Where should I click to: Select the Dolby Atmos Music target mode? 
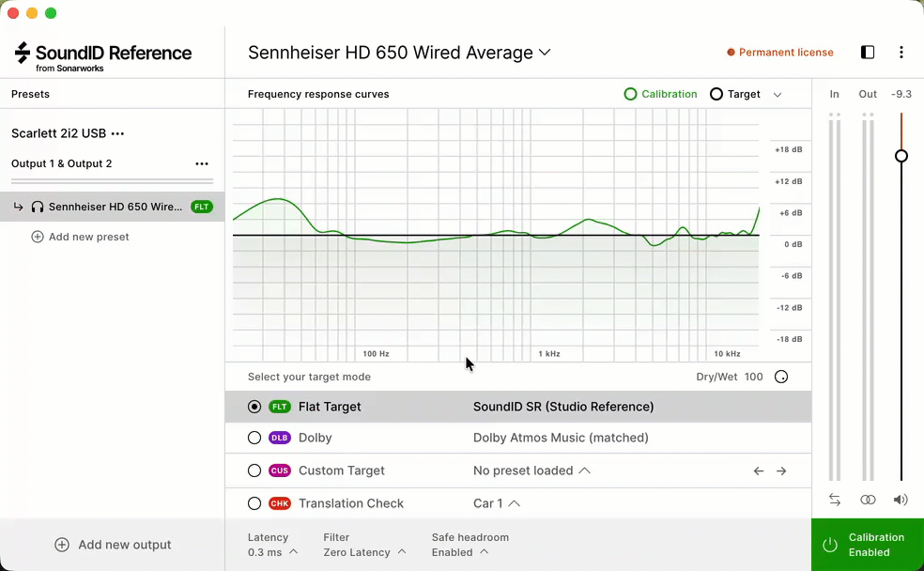(254, 438)
